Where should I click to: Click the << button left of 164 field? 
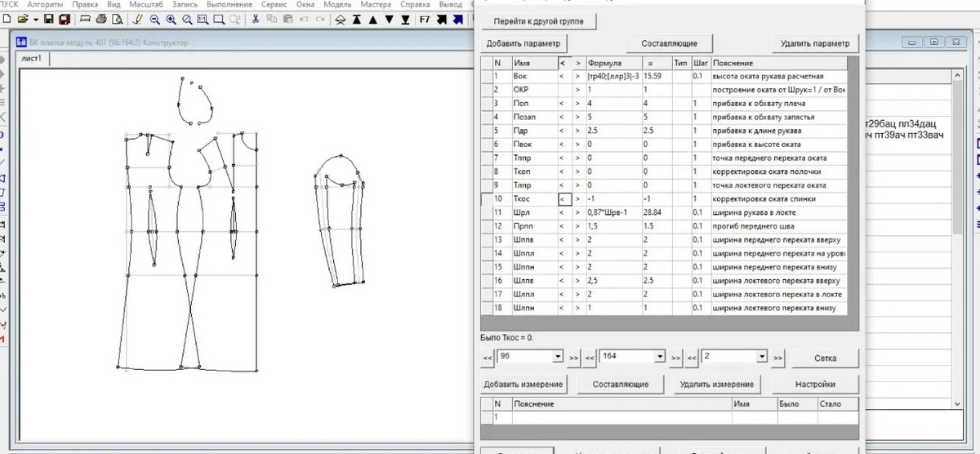[589, 358]
